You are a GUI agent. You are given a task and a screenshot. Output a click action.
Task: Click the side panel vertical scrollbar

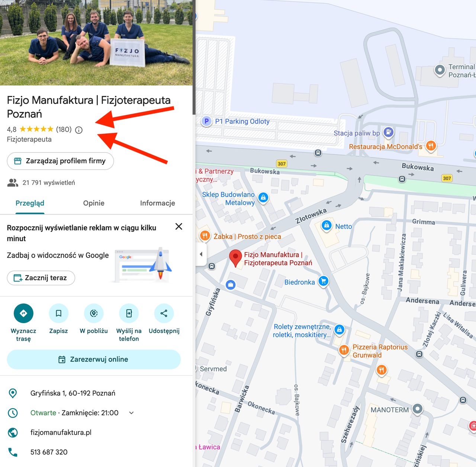pyautogui.click(x=194, y=57)
